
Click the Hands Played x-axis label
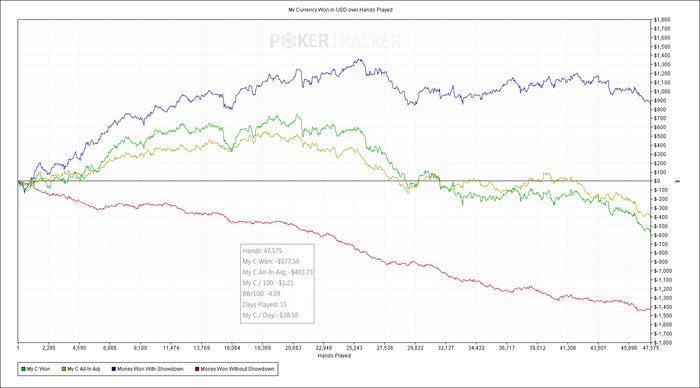click(334, 356)
